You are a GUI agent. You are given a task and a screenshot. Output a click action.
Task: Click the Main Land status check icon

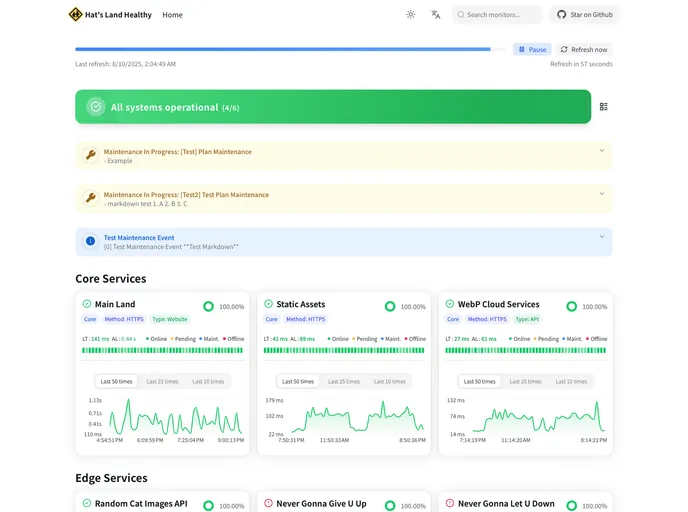[87, 304]
